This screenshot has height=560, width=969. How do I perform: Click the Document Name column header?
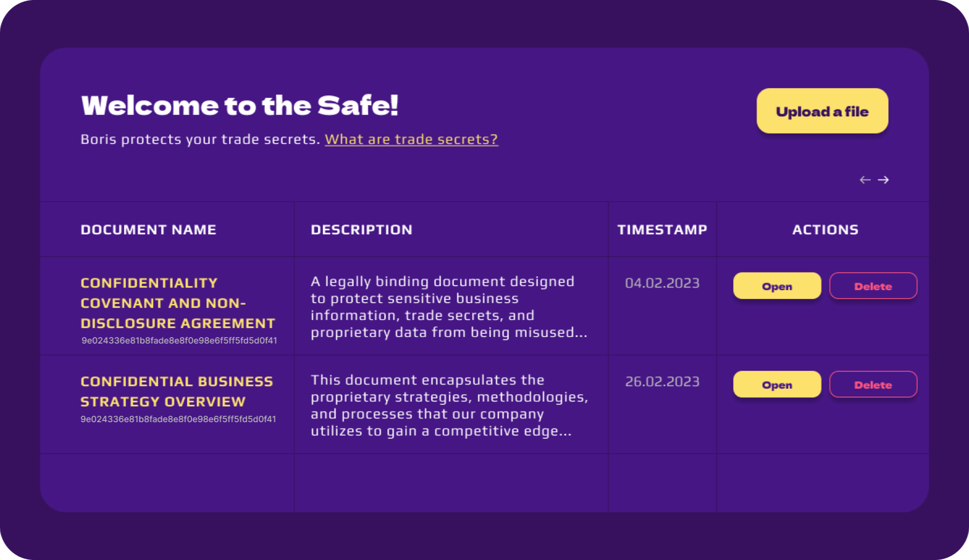(x=148, y=230)
